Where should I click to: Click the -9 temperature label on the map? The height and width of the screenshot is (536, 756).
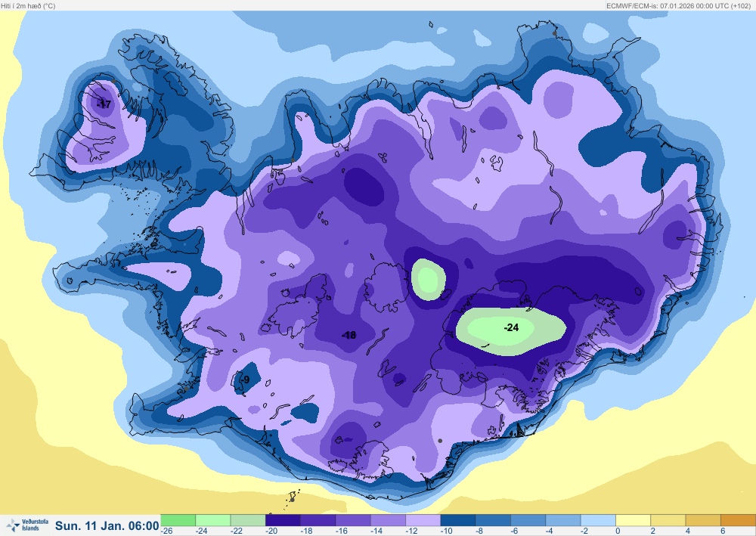(246, 380)
